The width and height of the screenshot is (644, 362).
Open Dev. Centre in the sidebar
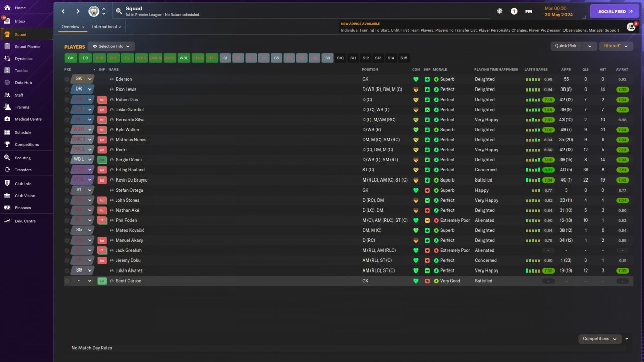click(x=26, y=221)
